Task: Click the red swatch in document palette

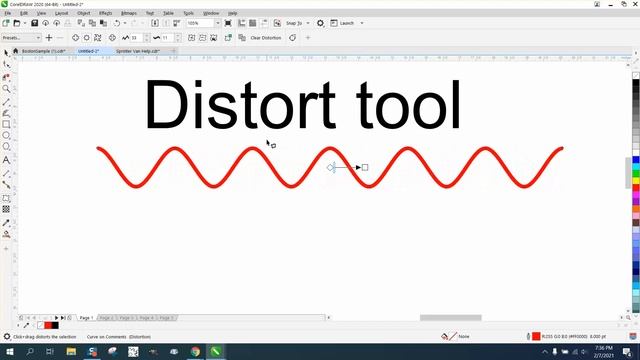Action: [x=48, y=325]
